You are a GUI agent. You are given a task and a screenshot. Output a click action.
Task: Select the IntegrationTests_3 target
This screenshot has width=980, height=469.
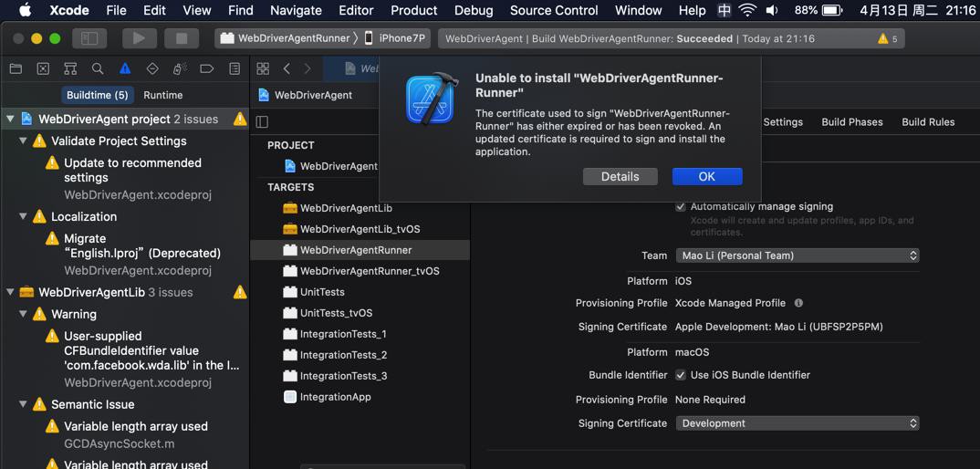pyautogui.click(x=360, y=376)
